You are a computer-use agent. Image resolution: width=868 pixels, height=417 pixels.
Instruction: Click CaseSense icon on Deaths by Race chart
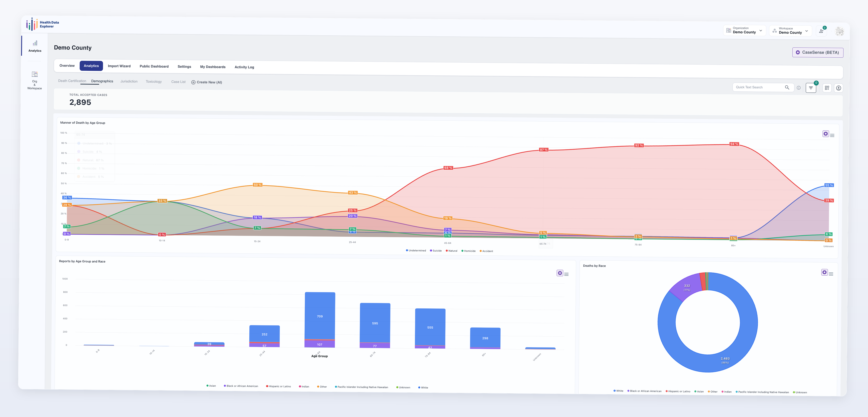pos(824,272)
